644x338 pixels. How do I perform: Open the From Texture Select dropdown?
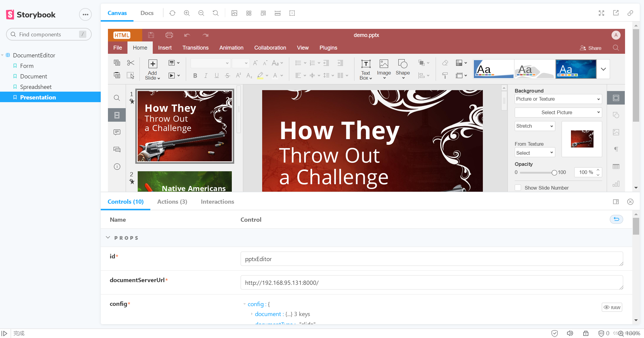(x=535, y=153)
